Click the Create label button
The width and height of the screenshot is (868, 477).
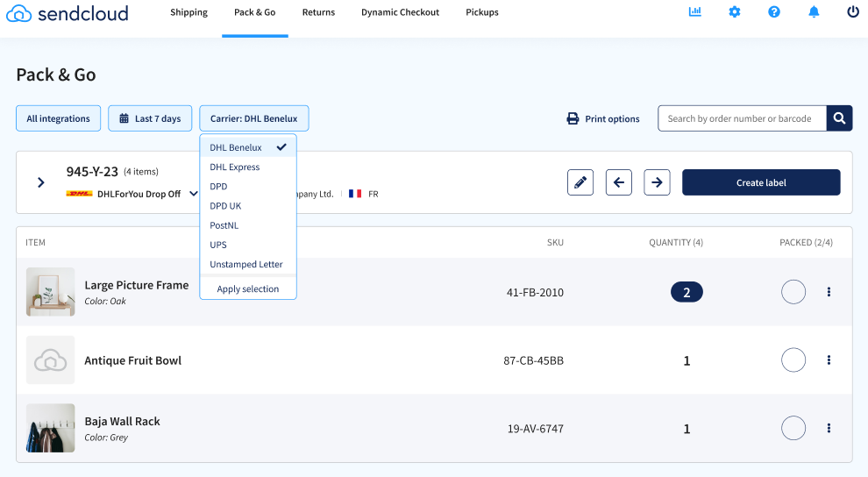point(761,182)
